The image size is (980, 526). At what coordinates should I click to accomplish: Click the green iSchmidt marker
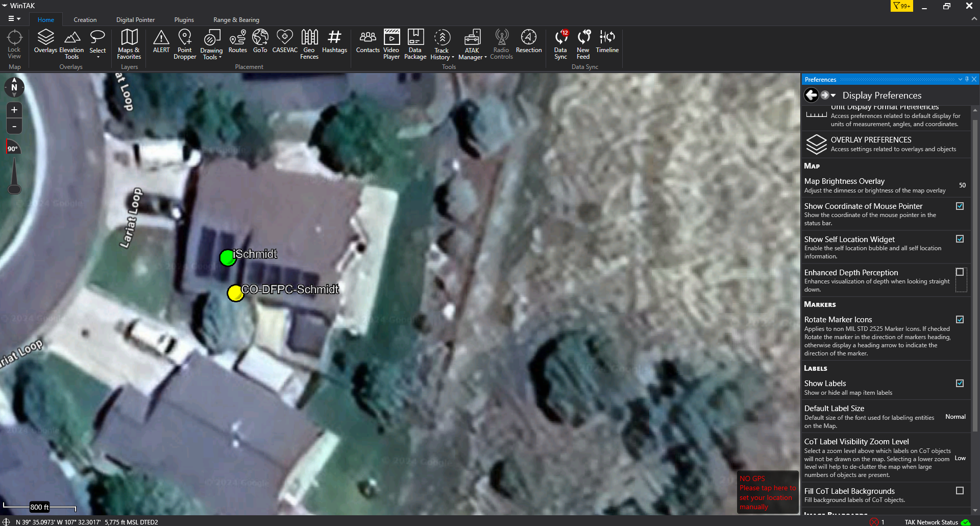coord(228,258)
